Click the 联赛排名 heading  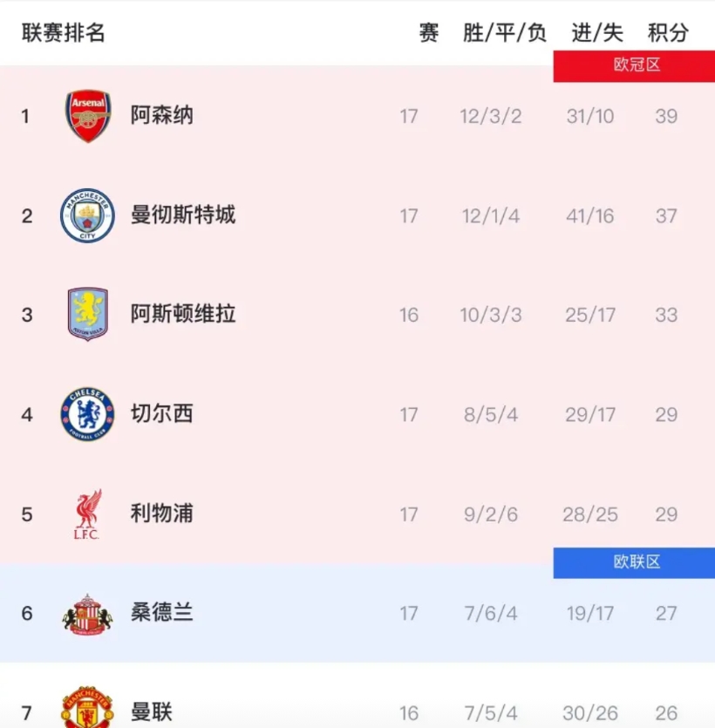point(64,33)
